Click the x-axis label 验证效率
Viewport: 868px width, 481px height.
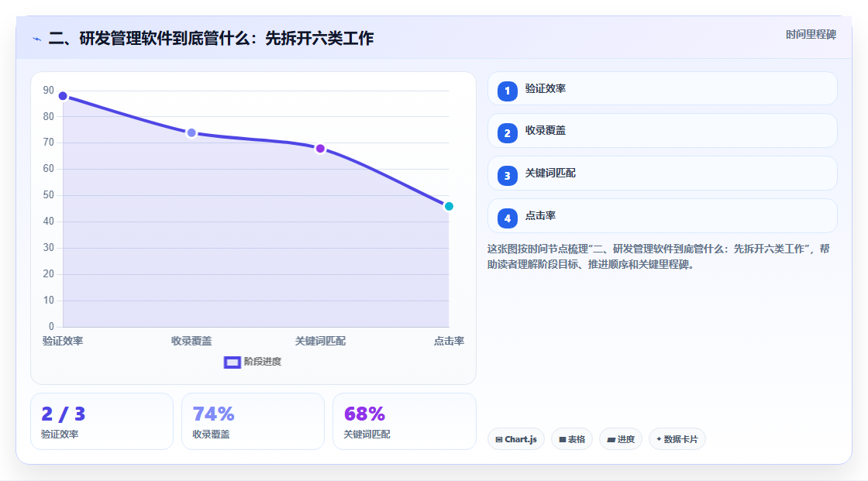pyautogui.click(x=63, y=341)
